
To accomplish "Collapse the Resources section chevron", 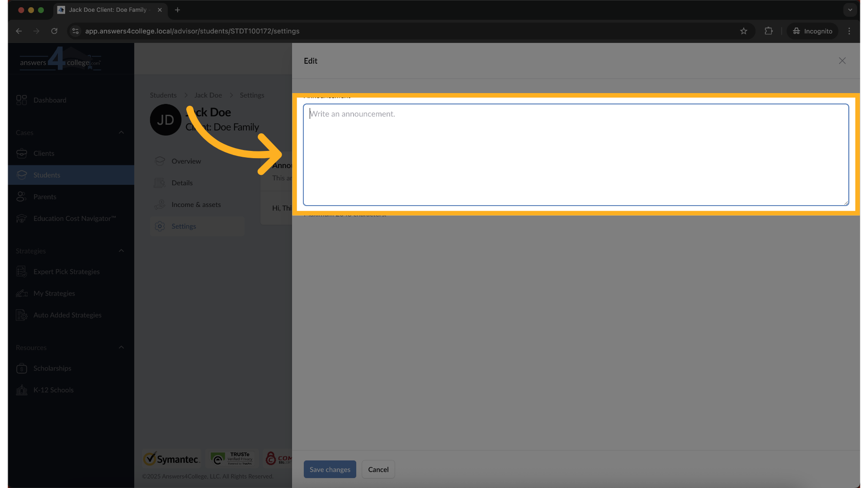I will pos(121,347).
